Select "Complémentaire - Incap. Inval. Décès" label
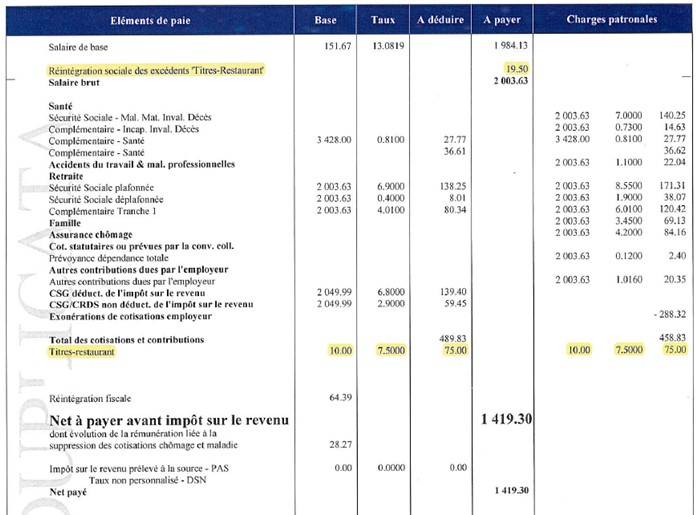Screen dimensions: 696x515 (124, 129)
